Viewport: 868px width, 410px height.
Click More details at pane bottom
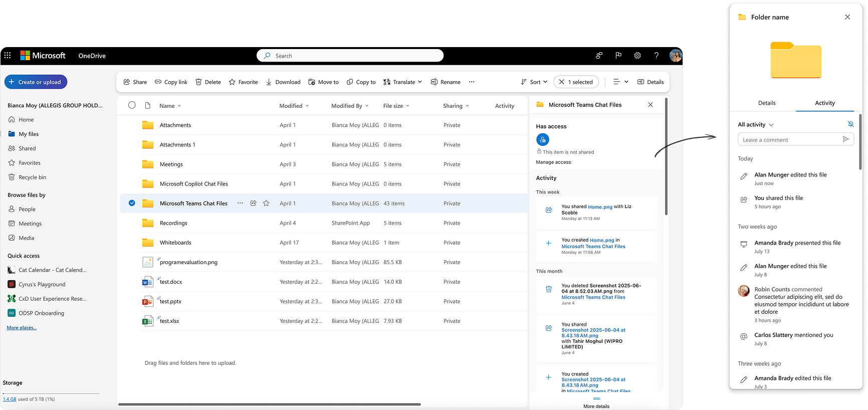[596, 406]
